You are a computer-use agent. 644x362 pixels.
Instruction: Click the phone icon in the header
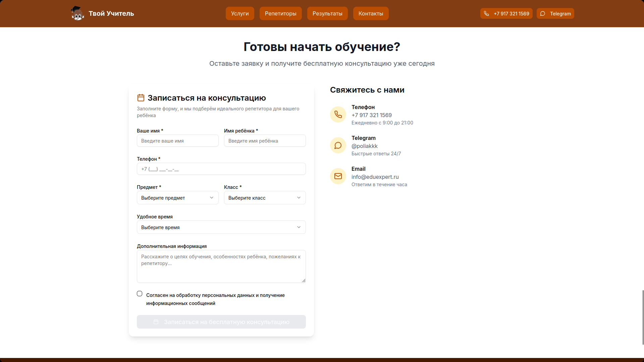487,13
